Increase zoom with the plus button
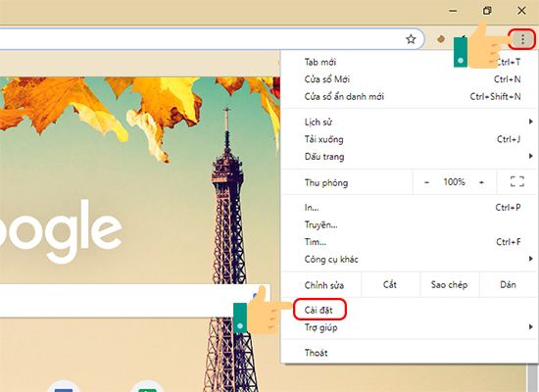 tap(481, 182)
